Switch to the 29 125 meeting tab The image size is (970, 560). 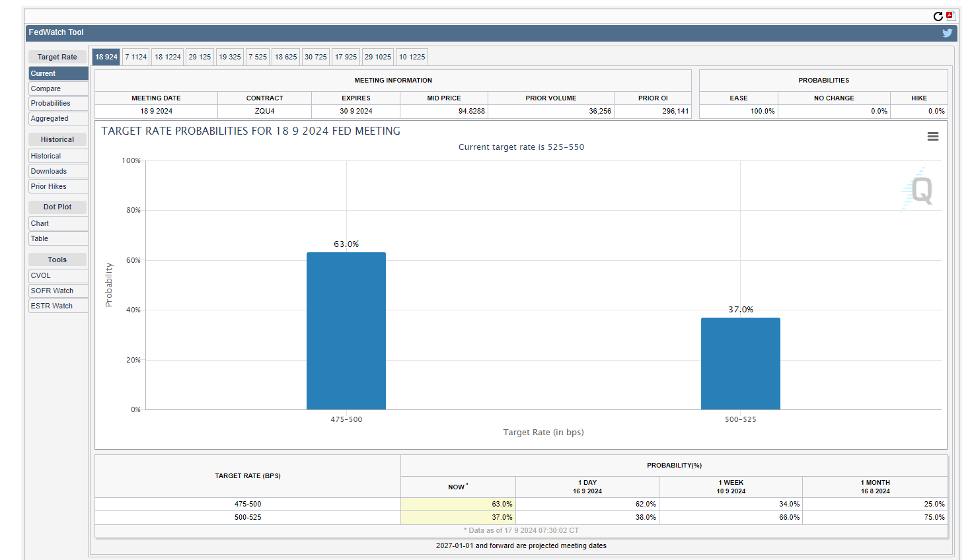[200, 57]
